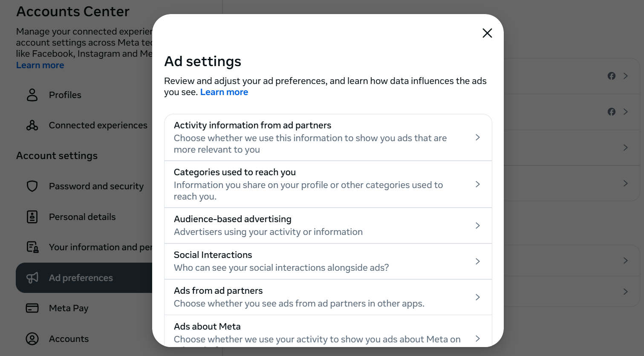The image size is (644, 356).
Task: Expand the Social Interactions chevron
Action: coord(477,261)
